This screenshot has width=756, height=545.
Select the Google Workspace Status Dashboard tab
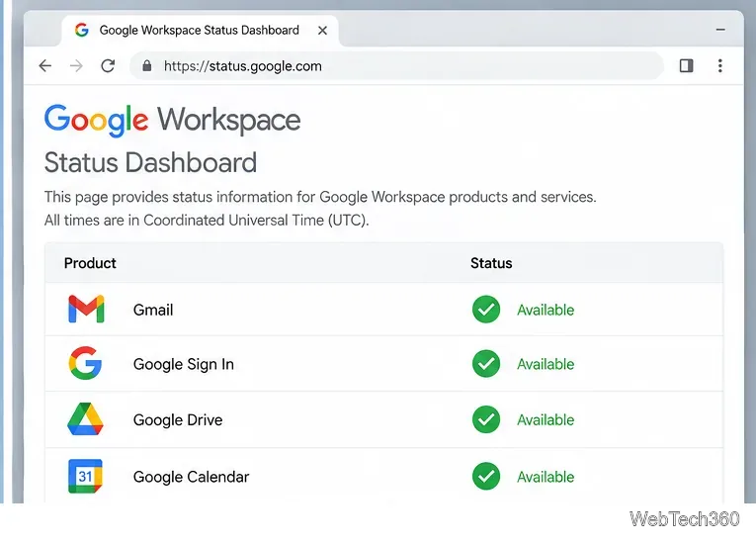tap(200, 31)
